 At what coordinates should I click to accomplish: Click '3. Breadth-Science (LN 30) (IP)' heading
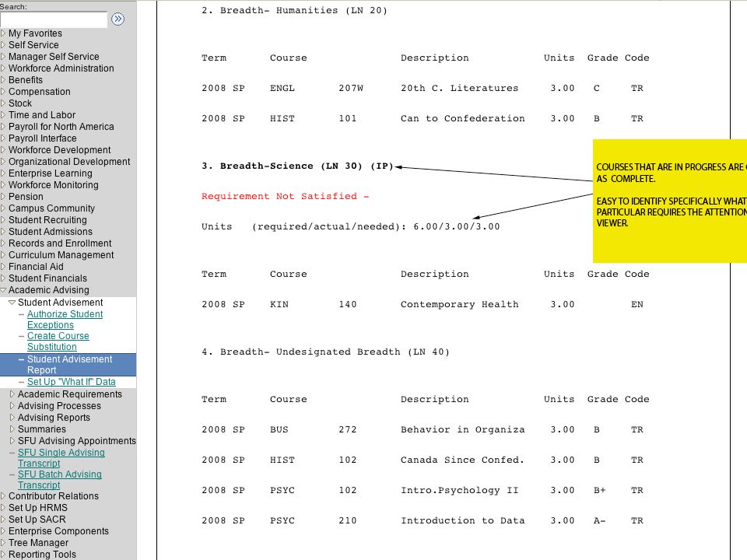coord(297,166)
